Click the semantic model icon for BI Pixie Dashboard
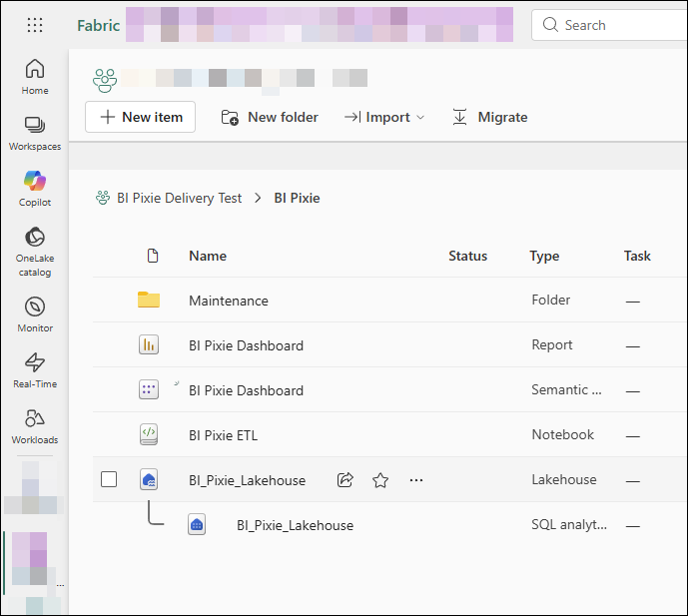Image resolution: width=688 pixels, height=616 pixels. coord(149,389)
